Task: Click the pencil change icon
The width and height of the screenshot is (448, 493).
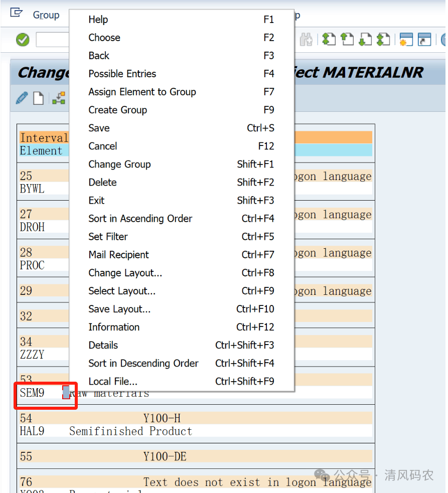Action: [22, 98]
